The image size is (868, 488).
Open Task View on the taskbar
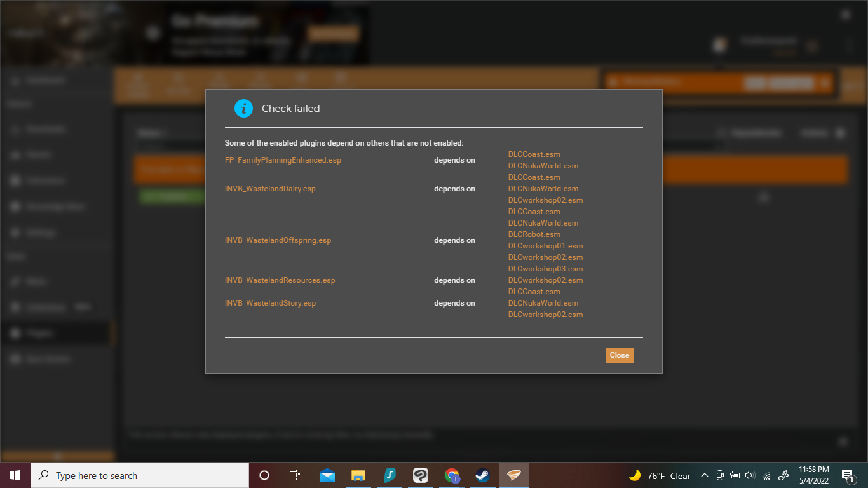295,475
